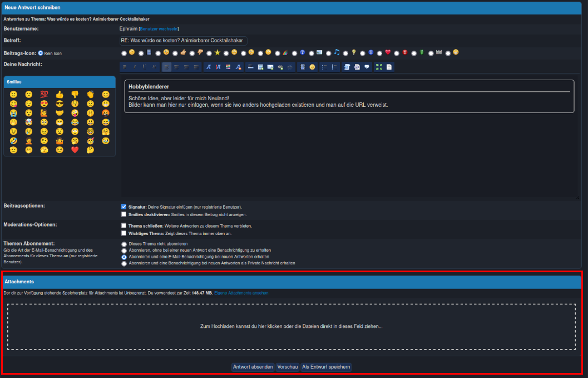Click the bulleted list toolbar icon

point(325,67)
